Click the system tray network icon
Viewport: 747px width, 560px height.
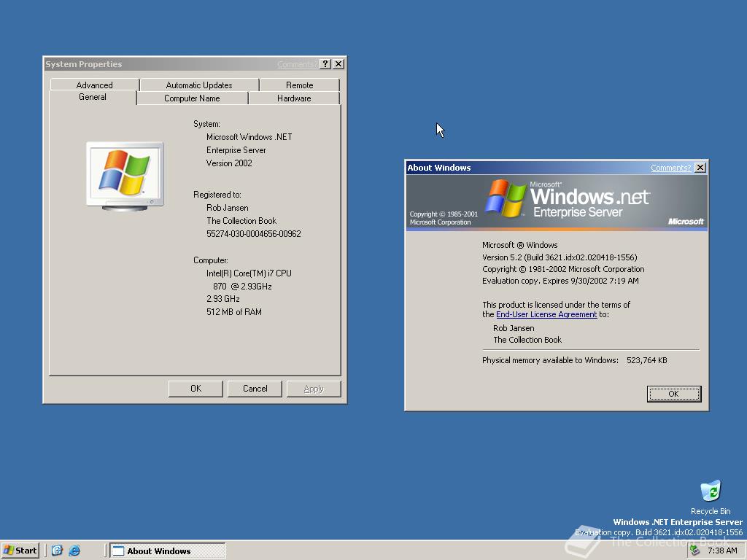(695, 551)
